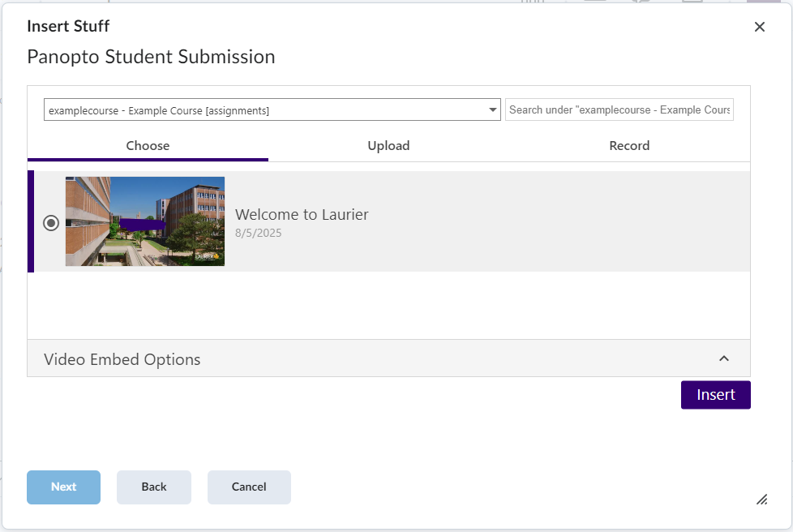Open the examplecourse folder dropdown
This screenshot has height=532, width=793.
click(272, 109)
